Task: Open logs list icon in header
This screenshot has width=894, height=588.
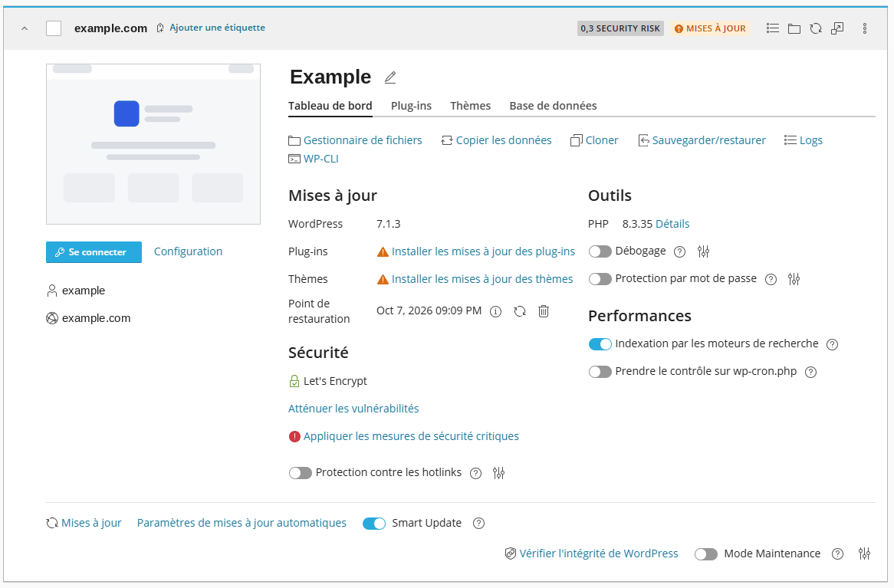Action: click(773, 28)
